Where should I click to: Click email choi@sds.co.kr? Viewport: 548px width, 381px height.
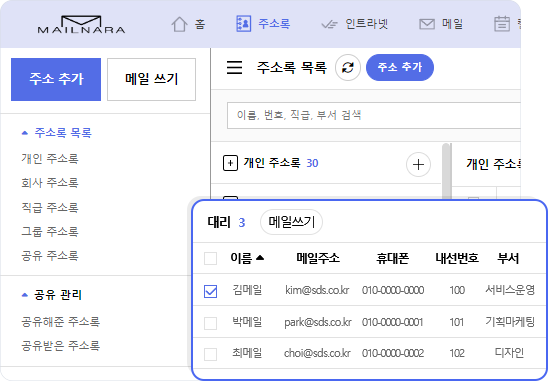[x=317, y=353]
